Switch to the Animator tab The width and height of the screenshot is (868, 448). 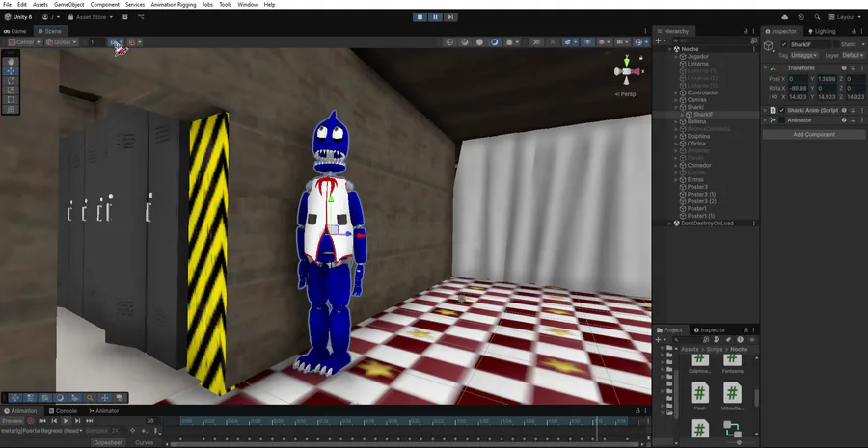pos(103,411)
